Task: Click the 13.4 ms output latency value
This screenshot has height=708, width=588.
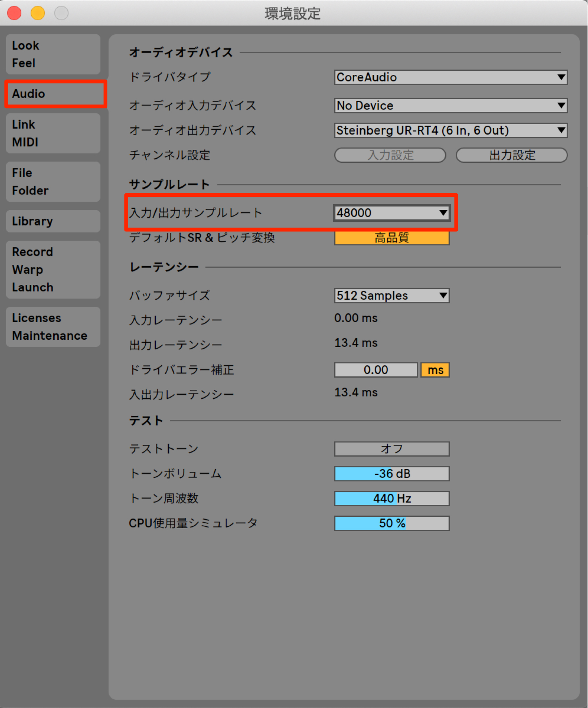Action: pyautogui.click(x=356, y=343)
